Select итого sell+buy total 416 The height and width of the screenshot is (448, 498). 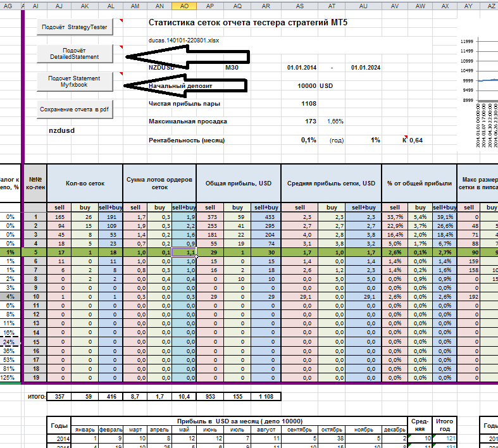(x=111, y=397)
